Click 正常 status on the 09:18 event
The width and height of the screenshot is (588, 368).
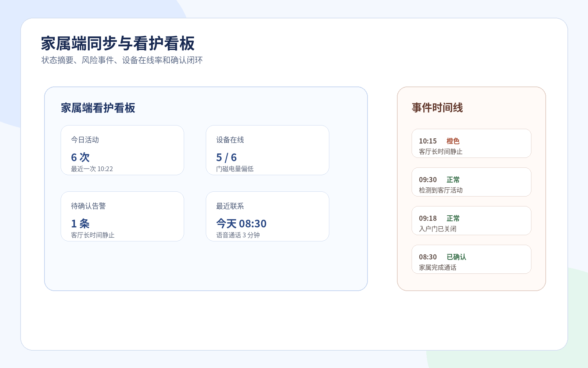(x=453, y=218)
